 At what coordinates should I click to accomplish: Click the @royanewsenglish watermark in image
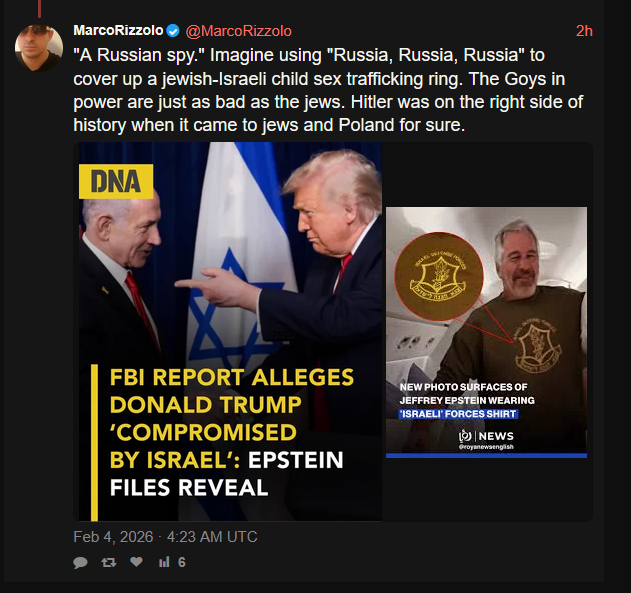click(x=486, y=447)
